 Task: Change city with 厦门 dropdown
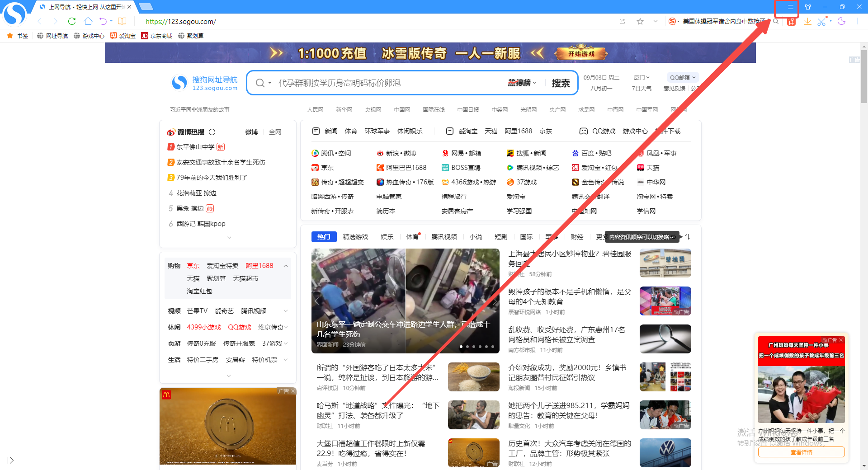coord(642,77)
